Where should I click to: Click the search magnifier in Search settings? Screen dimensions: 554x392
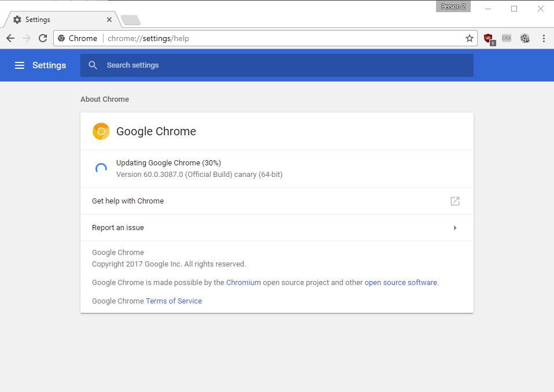(93, 65)
